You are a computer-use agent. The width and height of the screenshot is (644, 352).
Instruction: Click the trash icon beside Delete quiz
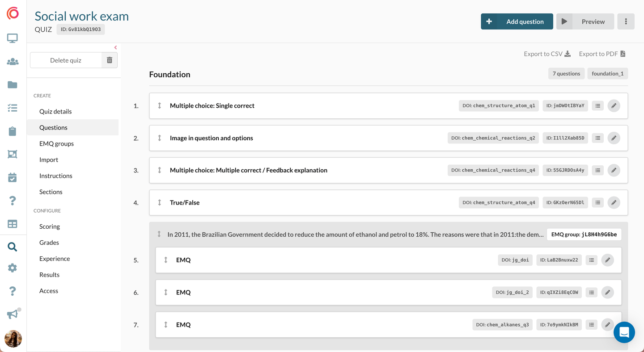click(110, 60)
